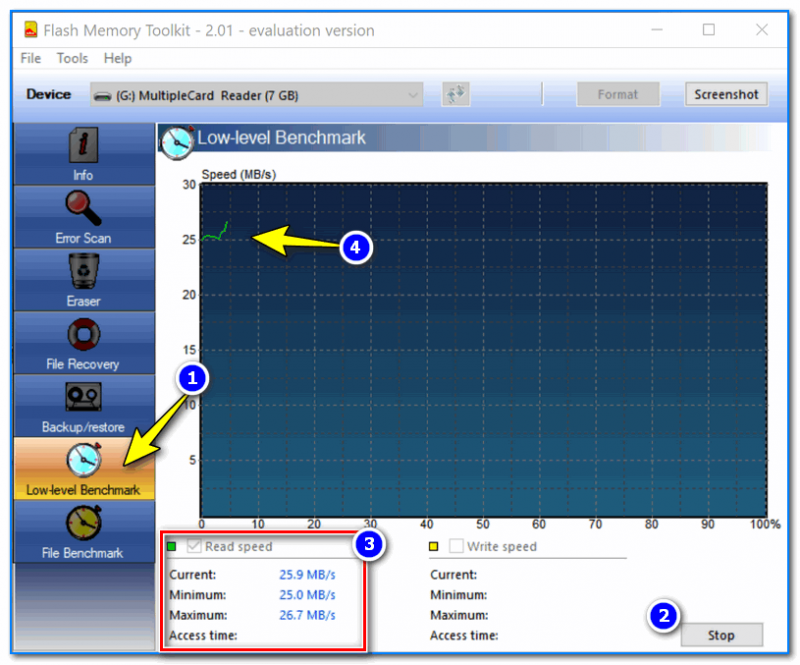
Task: Click the greyed-out Format button
Action: (x=618, y=94)
